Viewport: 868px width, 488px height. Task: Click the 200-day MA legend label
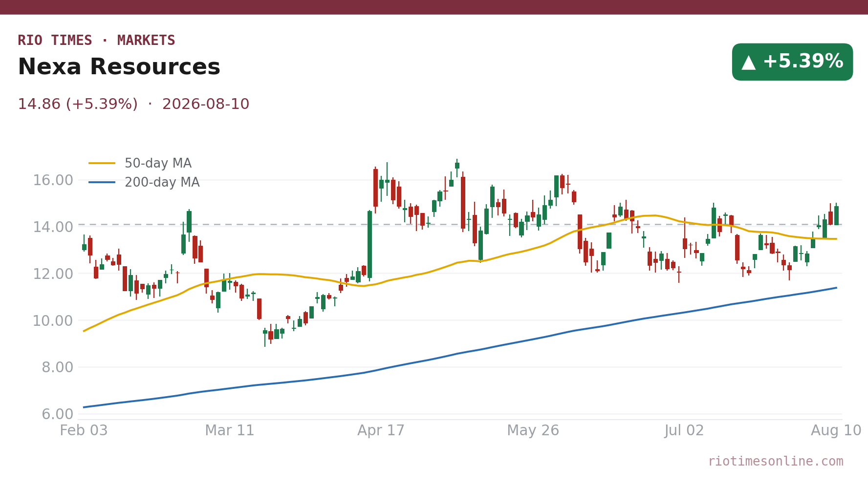point(162,183)
